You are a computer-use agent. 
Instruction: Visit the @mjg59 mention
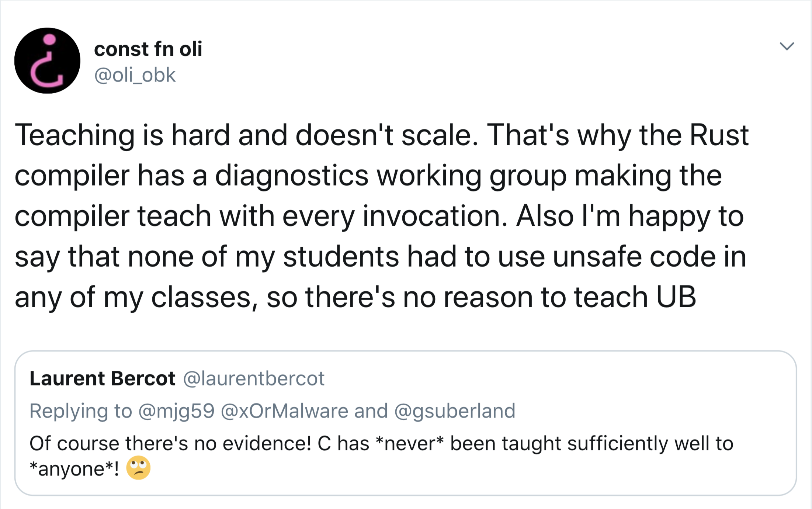click(x=176, y=411)
